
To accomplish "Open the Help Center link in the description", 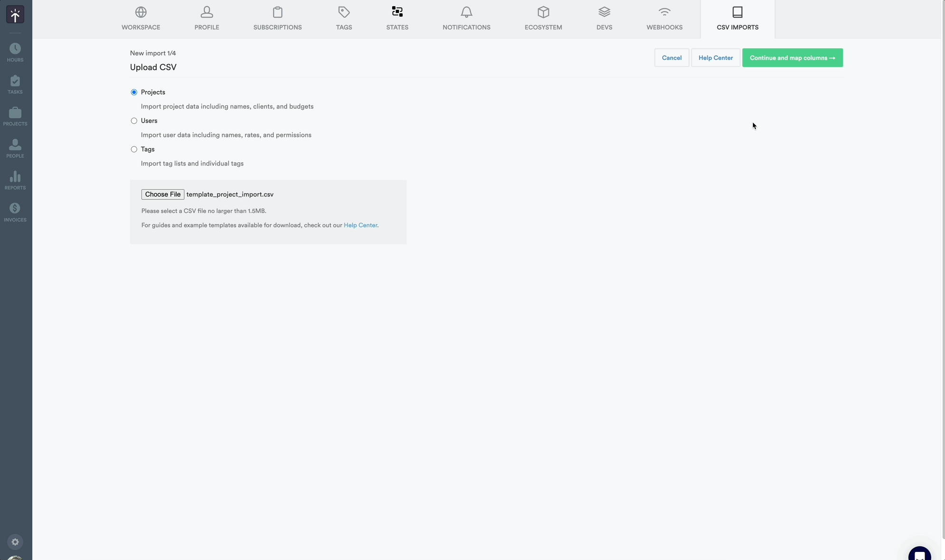I will 360,225.
